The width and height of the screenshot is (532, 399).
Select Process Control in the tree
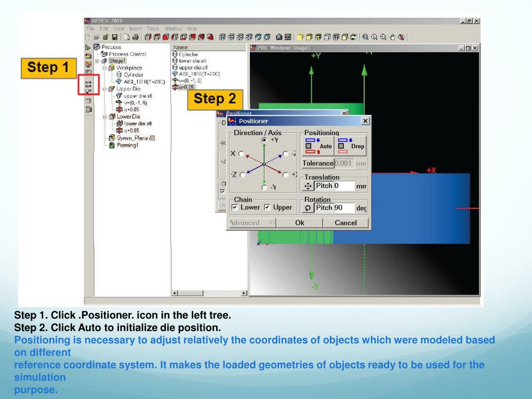point(128,54)
